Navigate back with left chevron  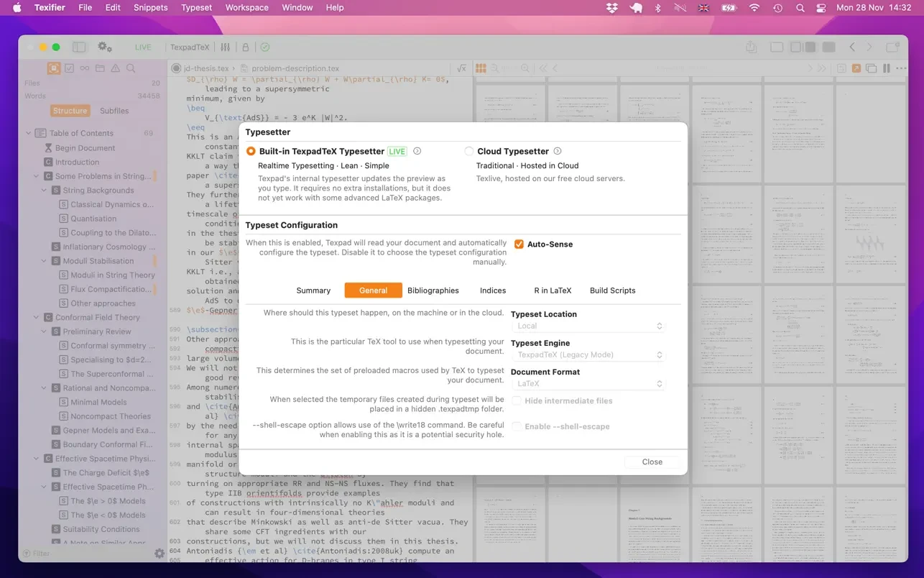[852, 47]
